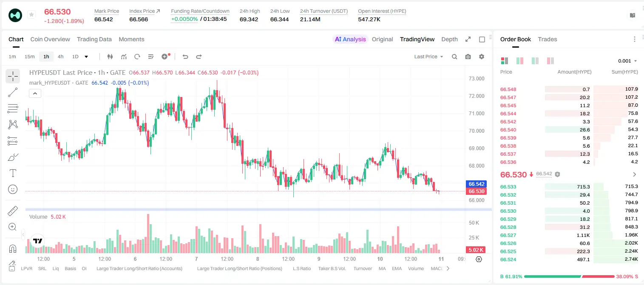Select the crosshair cursor tool
The width and height of the screenshot is (644, 285).
pos(13,76)
